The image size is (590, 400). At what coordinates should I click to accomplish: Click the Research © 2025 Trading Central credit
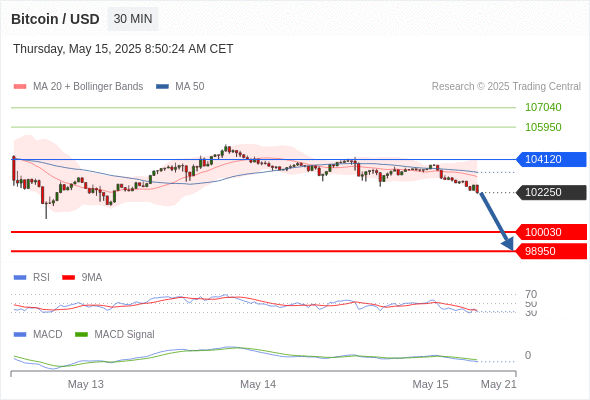click(506, 87)
